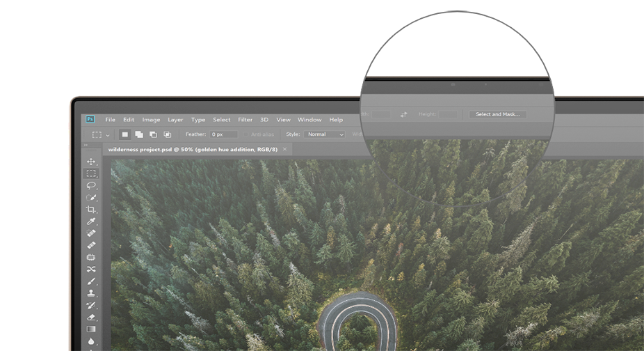Click the Select and Mask button
The image size is (644, 351).
[497, 114]
